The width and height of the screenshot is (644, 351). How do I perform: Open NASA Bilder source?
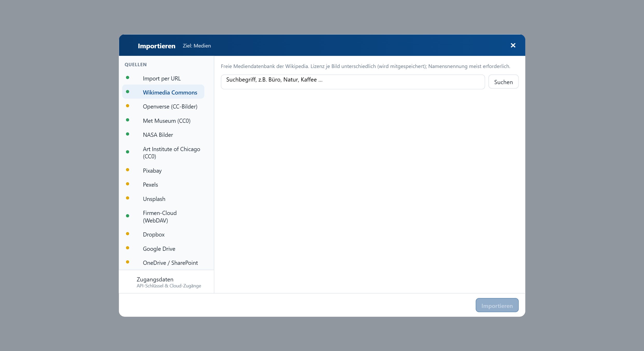[x=163, y=135]
